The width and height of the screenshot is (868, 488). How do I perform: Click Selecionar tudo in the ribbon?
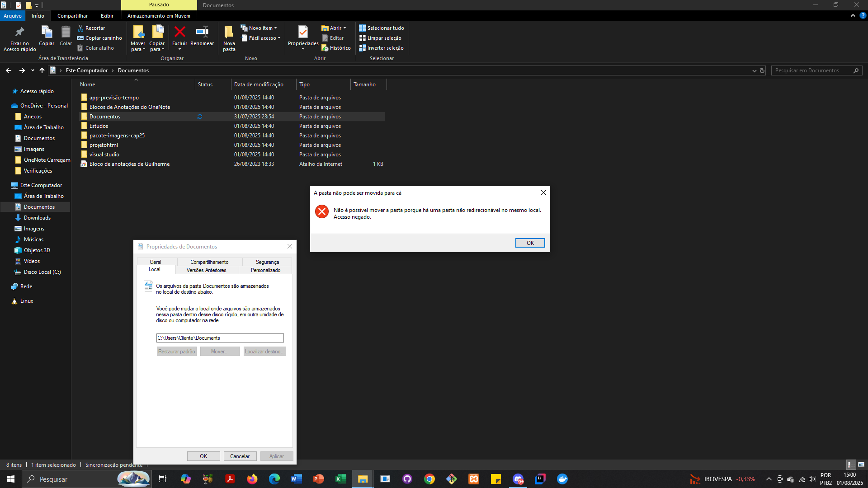[382, 28]
